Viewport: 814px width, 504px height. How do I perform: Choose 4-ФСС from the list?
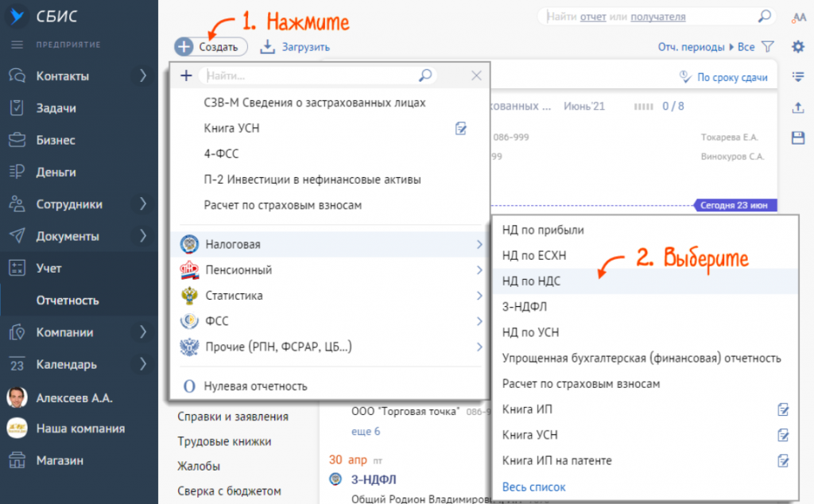point(221,153)
